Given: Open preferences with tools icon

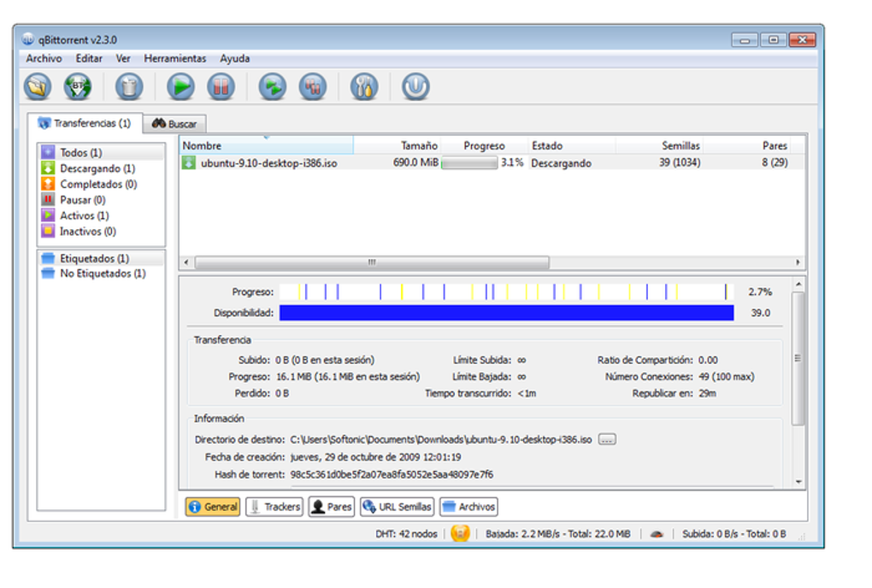Looking at the screenshot, I should [x=364, y=87].
